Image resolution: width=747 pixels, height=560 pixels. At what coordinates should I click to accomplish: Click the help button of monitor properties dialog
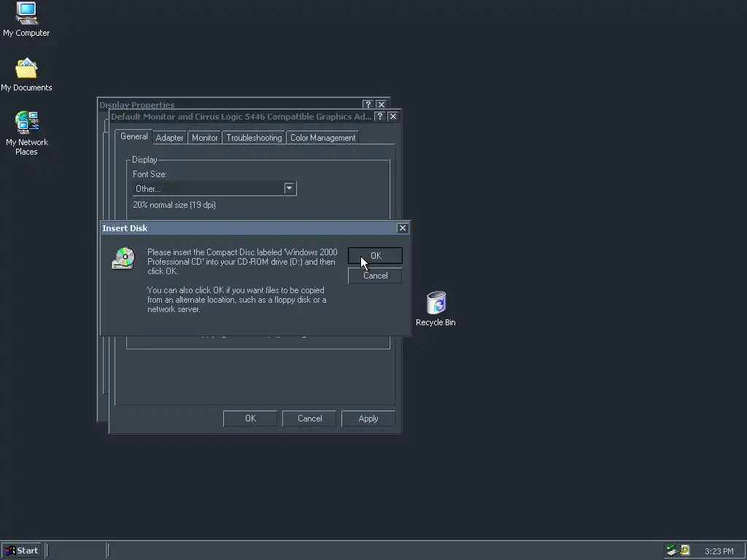pyautogui.click(x=379, y=117)
